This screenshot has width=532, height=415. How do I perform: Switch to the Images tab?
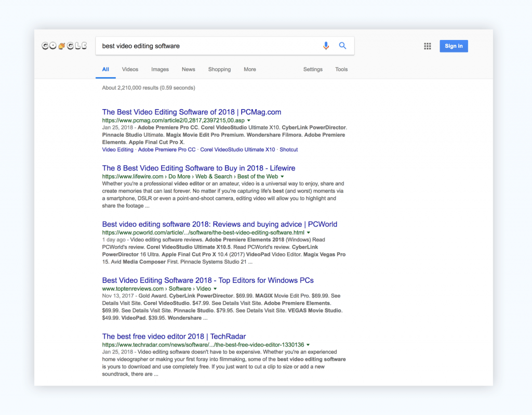pyautogui.click(x=160, y=69)
